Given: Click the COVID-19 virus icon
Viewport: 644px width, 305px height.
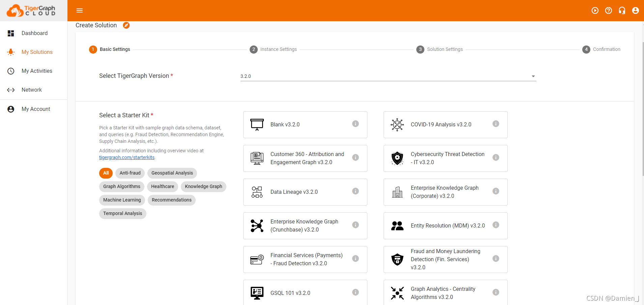Looking at the screenshot, I should pyautogui.click(x=397, y=125).
